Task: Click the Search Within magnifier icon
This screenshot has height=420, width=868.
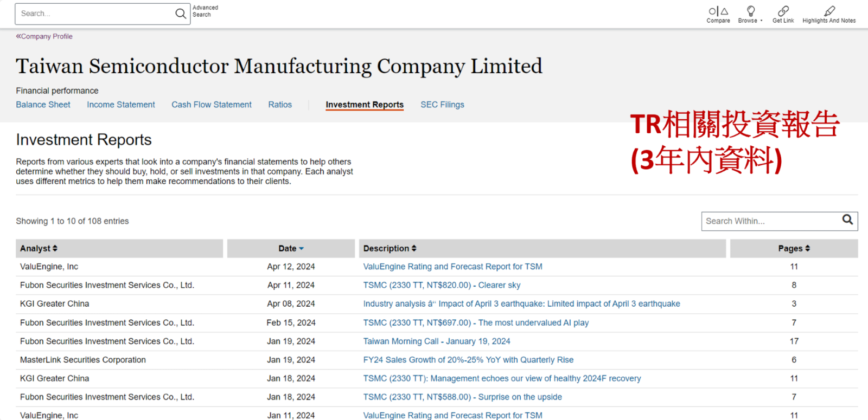Action: [x=847, y=219]
